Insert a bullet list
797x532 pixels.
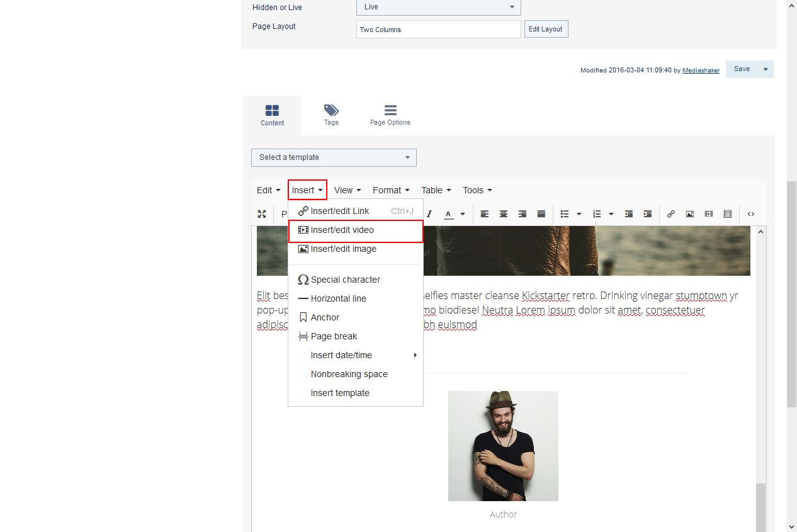[x=565, y=214]
